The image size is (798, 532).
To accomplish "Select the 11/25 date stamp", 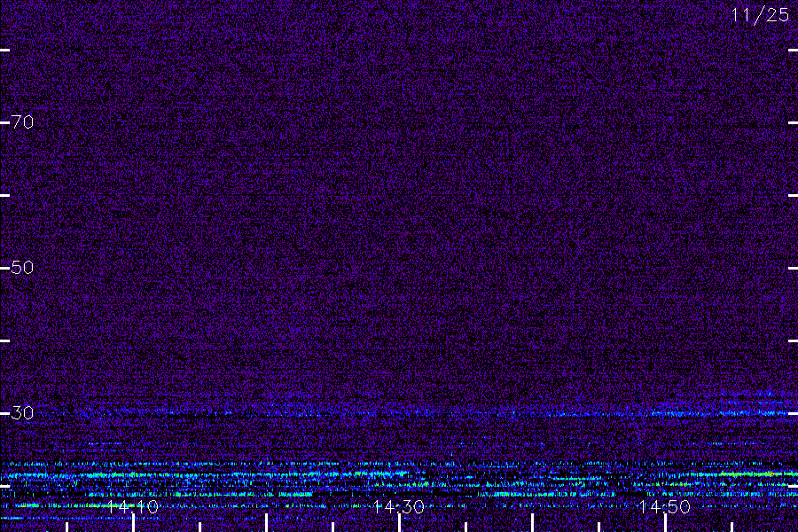I will click(x=761, y=15).
